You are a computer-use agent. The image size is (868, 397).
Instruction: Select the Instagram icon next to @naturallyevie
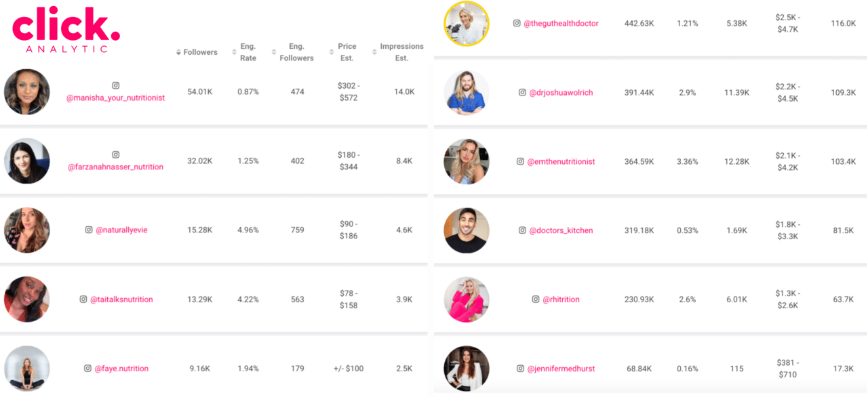click(x=88, y=230)
